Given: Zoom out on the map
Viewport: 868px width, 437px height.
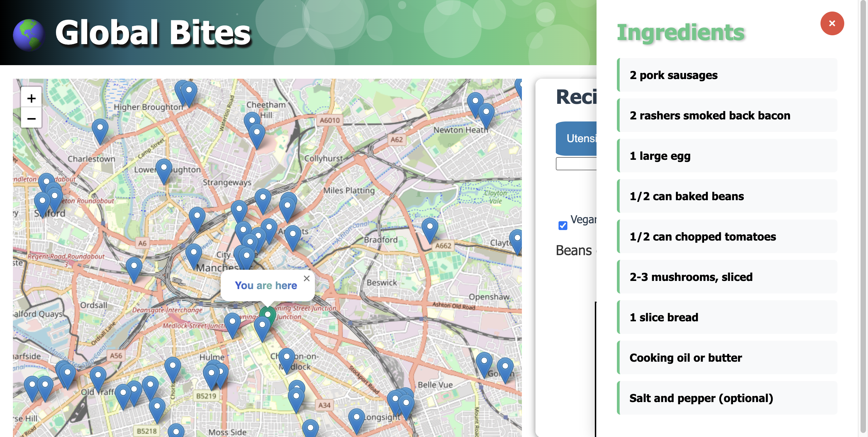Looking at the screenshot, I should pos(31,118).
